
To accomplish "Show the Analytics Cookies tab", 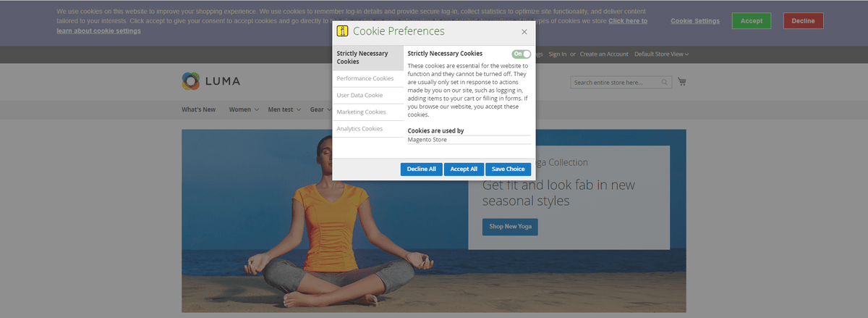I will click(x=359, y=129).
